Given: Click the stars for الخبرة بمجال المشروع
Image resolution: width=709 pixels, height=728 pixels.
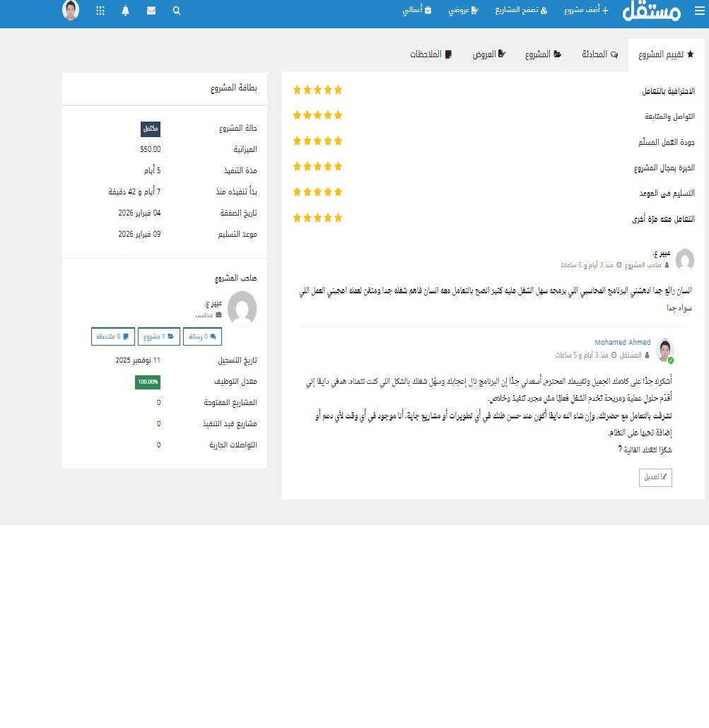Looking at the screenshot, I should coord(317,166).
